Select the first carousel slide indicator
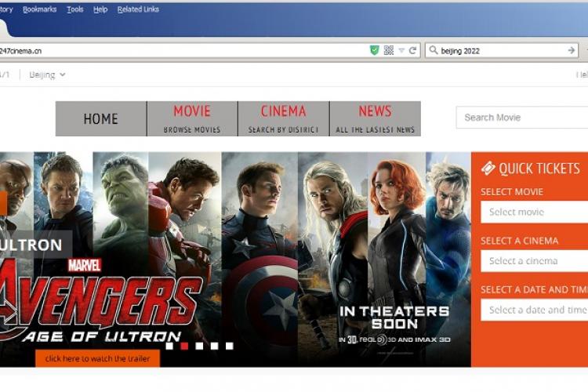Viewport: 588px width, 392px height. coord(169,346)
